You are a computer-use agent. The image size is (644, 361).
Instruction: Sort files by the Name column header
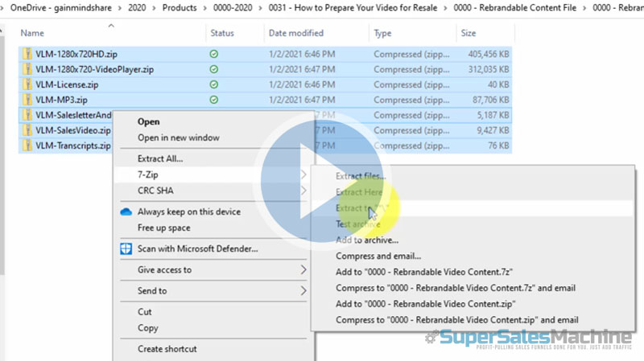coord(32,33)
